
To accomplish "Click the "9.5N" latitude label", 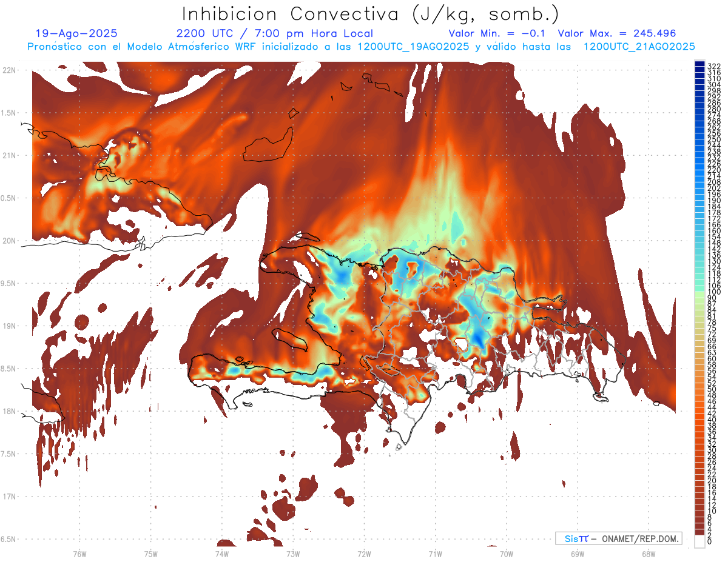I will pyautogui.click(x=9, y=283).
